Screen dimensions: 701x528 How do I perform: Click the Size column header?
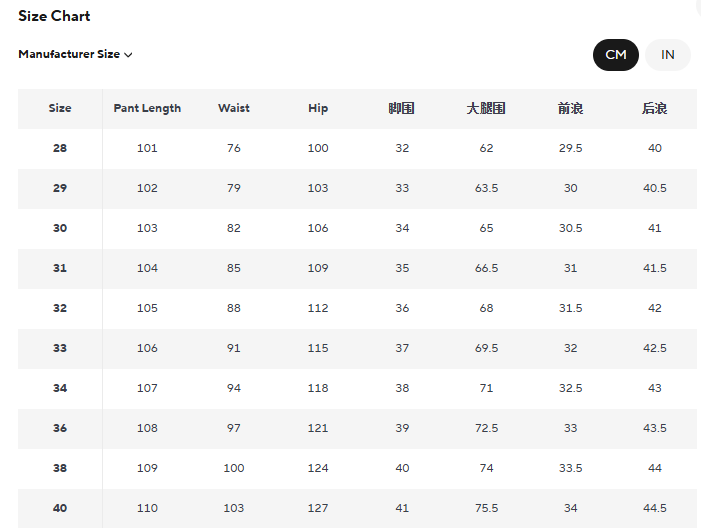(x=60, y=108)
